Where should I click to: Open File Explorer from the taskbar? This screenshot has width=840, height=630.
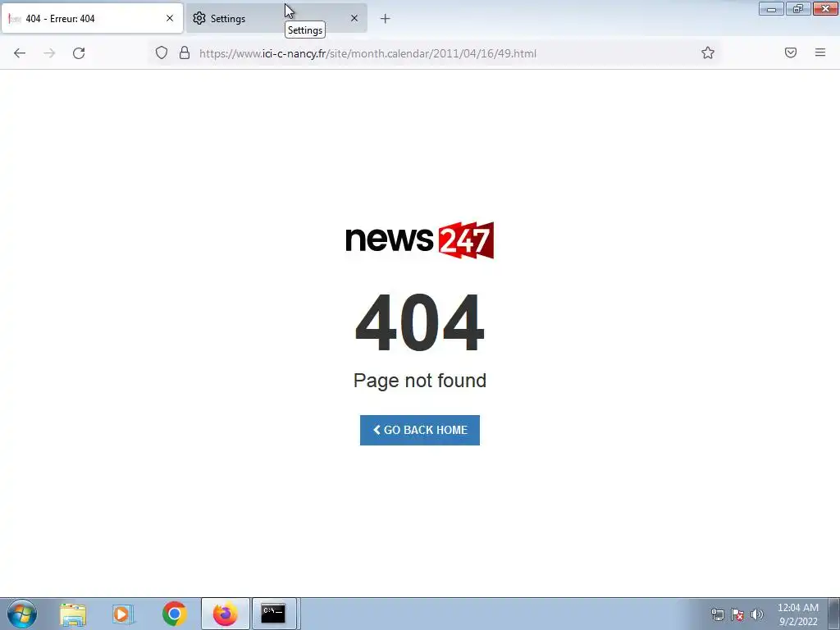[x=73, y=614]
